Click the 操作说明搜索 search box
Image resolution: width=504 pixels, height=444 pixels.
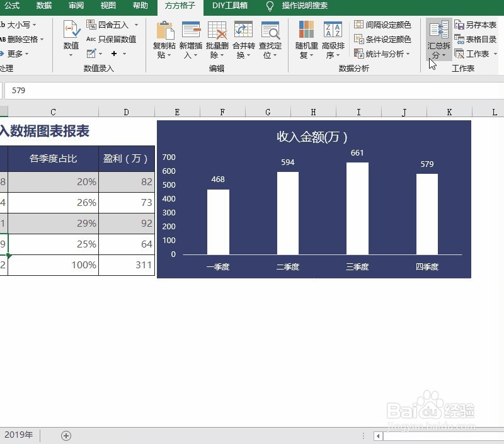[305, 6]
